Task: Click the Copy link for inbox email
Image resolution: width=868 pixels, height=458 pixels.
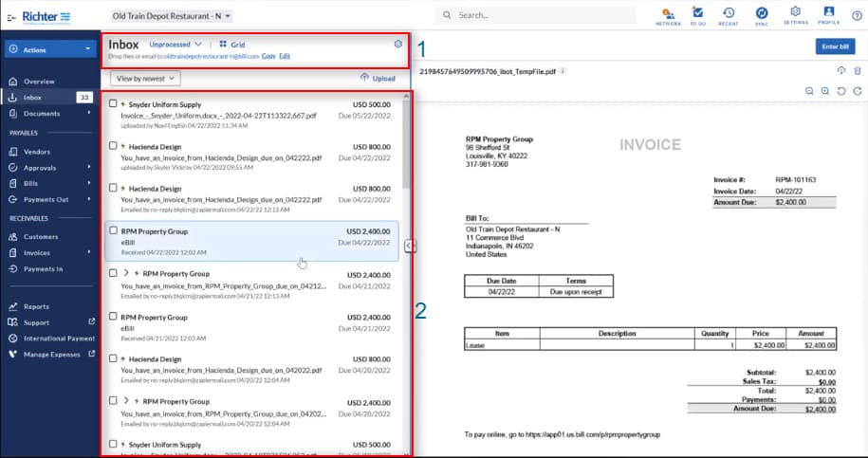Action: click(268, 57)
